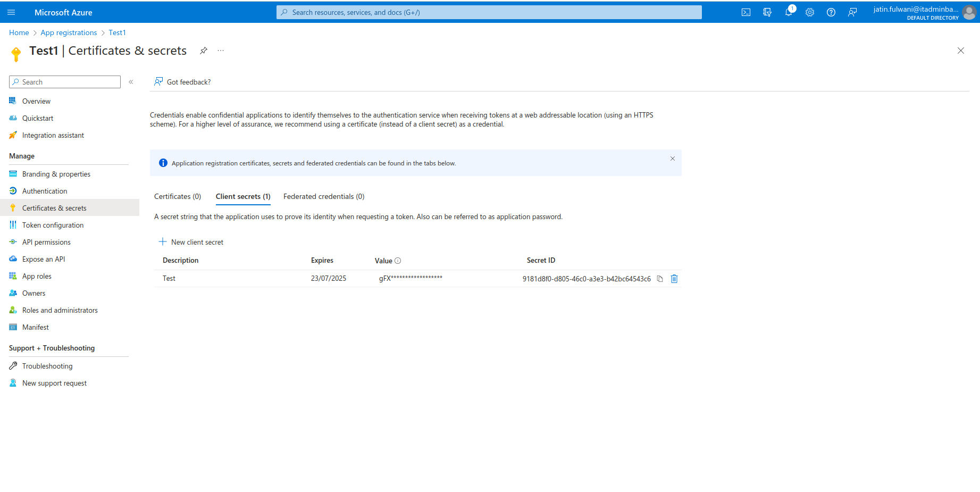
Task: Click the help question mark icon
Action: 831,12
